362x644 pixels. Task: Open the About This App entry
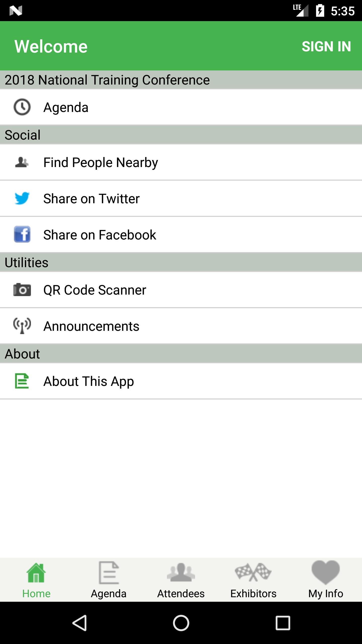(x=89, y=381)
